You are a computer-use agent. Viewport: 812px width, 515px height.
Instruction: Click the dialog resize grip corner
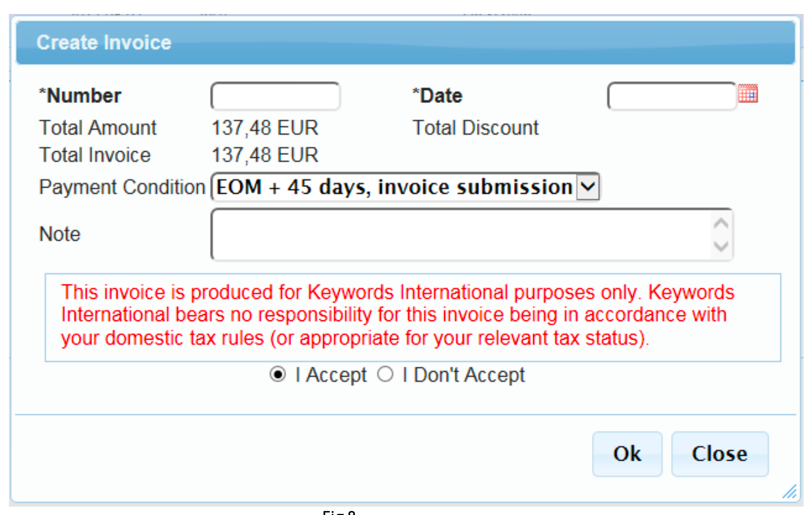(x=790, y=492)
